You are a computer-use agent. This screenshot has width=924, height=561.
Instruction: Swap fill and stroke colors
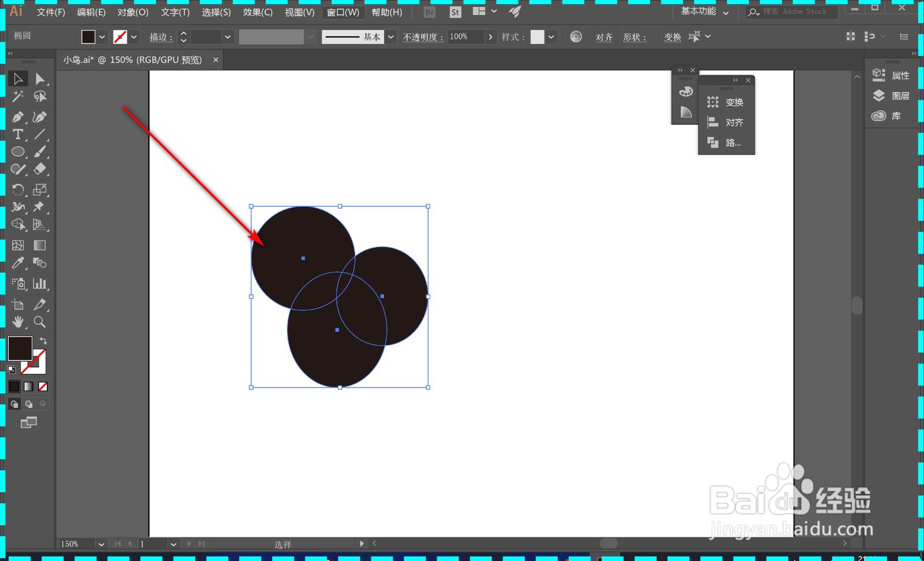43,341
